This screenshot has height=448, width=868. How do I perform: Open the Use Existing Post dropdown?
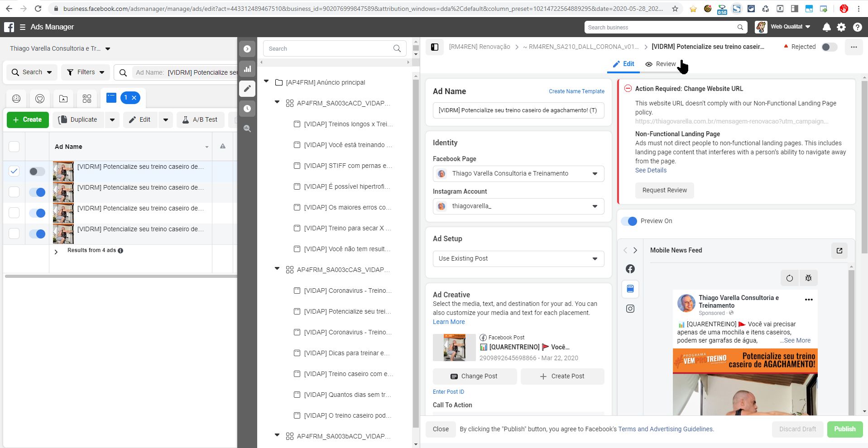(518, 259)
